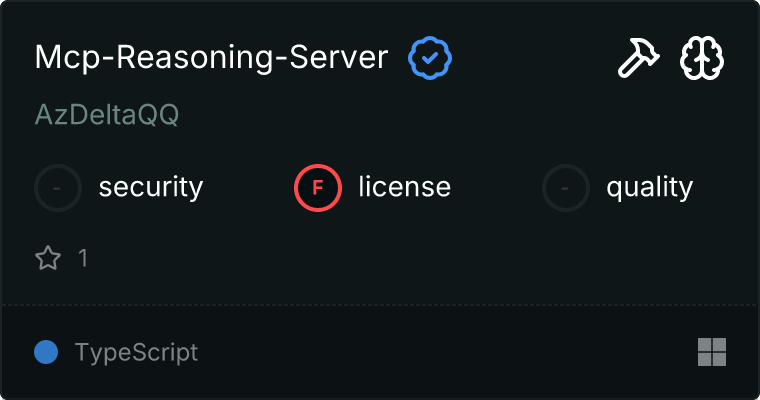Screen dimensions: 760x400
Task: Click the quality grade dash circle
Action: coord(566,187)
